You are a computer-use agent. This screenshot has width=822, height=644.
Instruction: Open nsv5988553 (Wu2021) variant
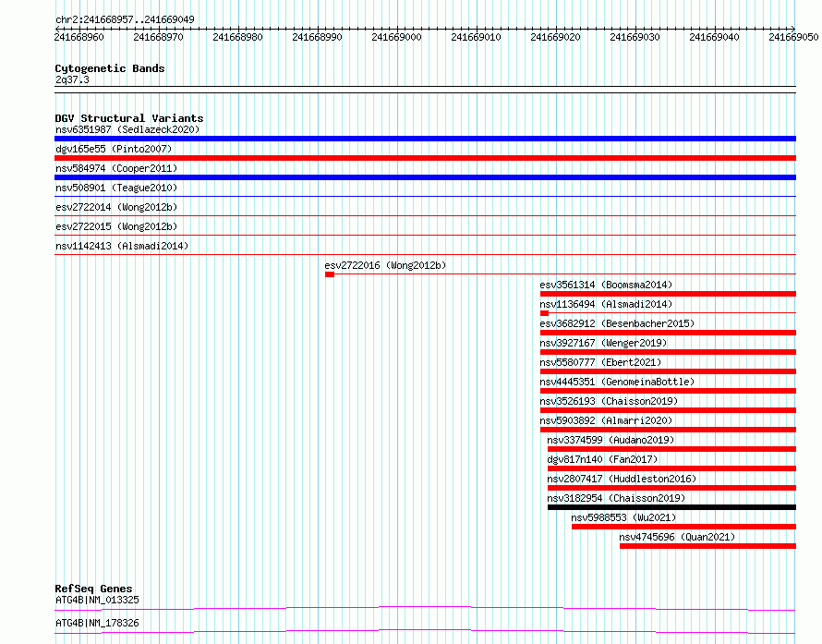pyautogui.click(x=623, y=517)
